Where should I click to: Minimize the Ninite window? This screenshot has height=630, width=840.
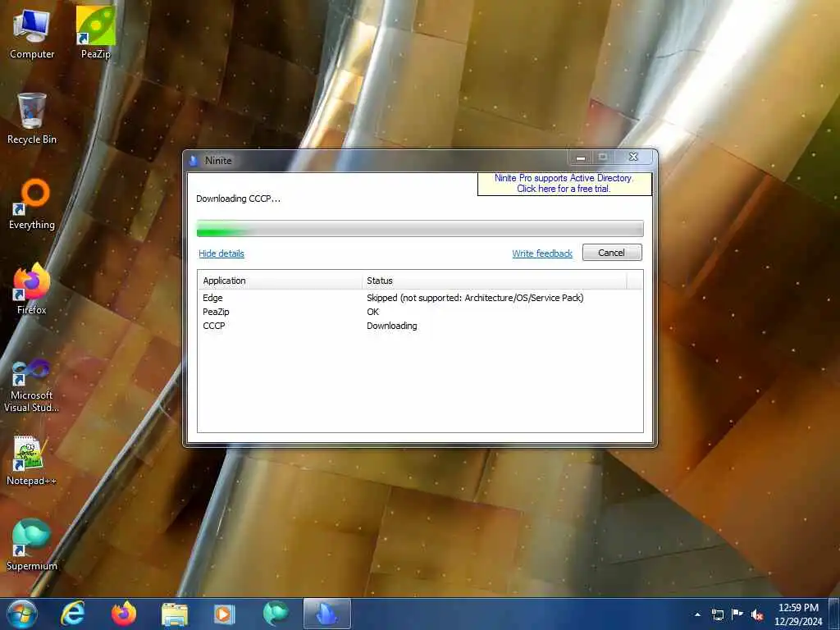point(580,157)
